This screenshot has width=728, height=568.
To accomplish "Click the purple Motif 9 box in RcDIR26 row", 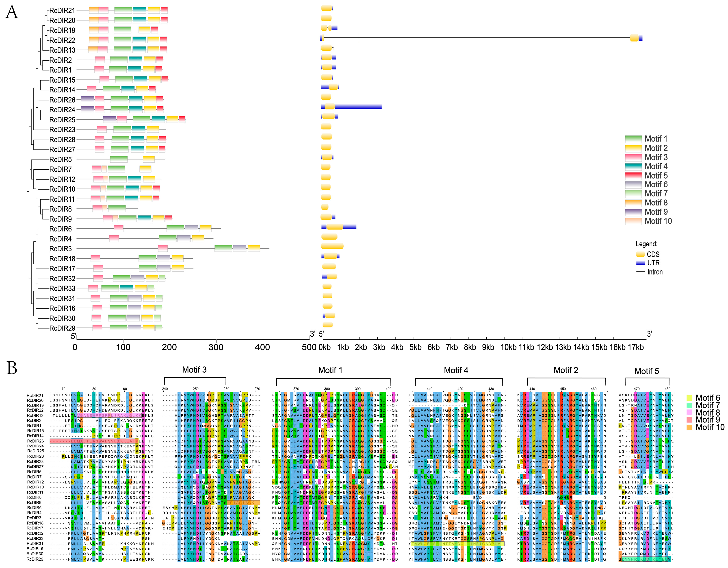I will 87,99.
